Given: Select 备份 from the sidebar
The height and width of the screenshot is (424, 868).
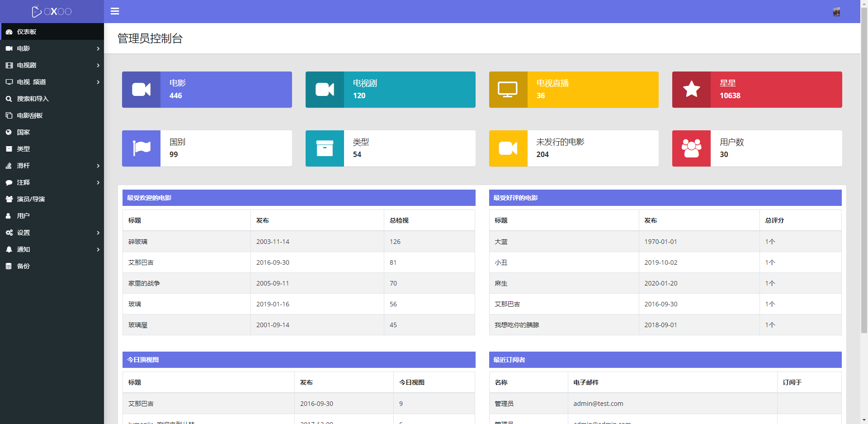Looking at the screenshot, I should (24, 266).
